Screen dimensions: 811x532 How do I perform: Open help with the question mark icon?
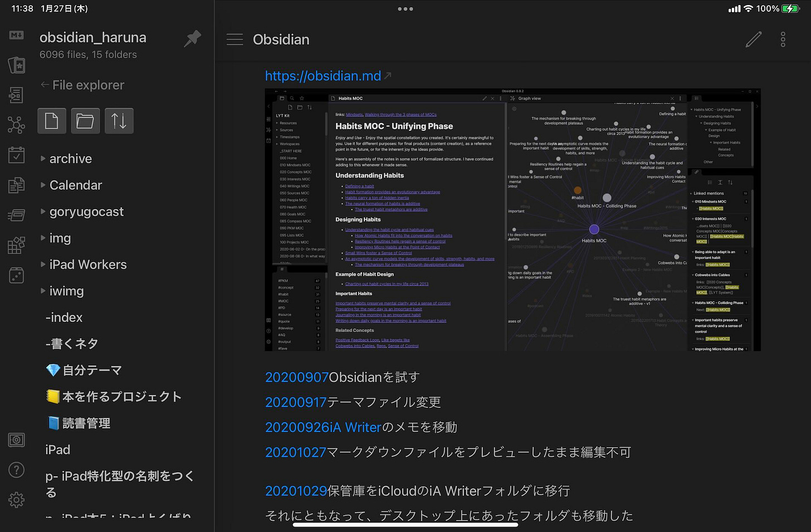(x=16, y=470)
